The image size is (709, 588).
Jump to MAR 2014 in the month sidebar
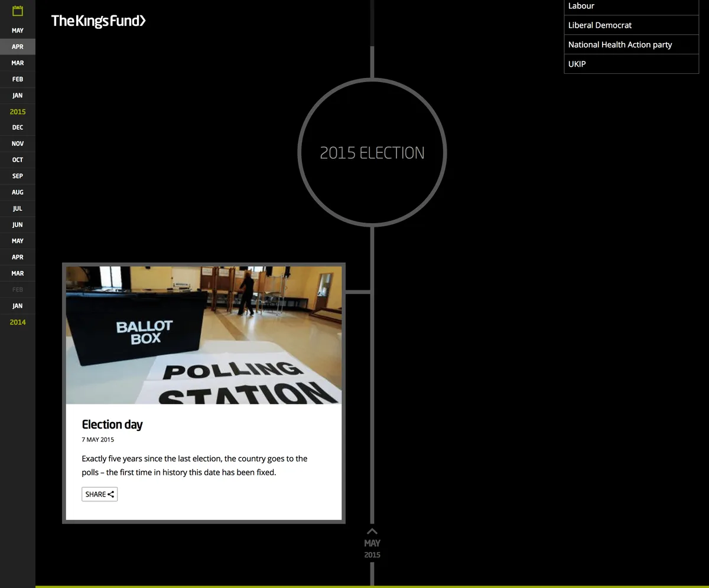click(18, 273)
